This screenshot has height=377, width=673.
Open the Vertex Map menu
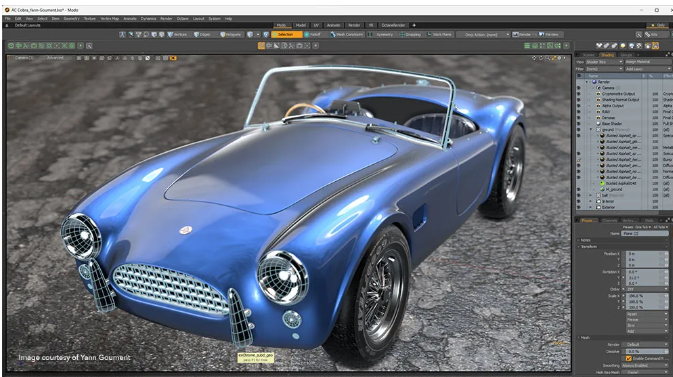(x=109, y=19)
